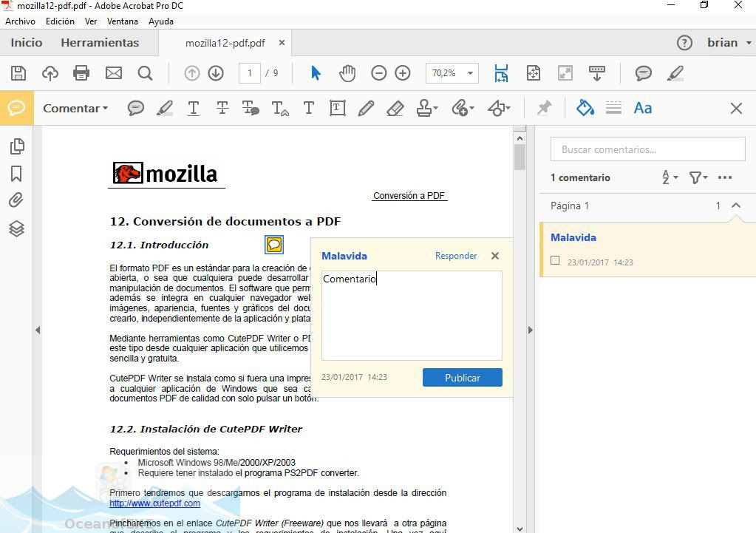Viewport: 756px width, 533px height.
Task: Close the Comentar toolbar
Action: tap(736, 108)
